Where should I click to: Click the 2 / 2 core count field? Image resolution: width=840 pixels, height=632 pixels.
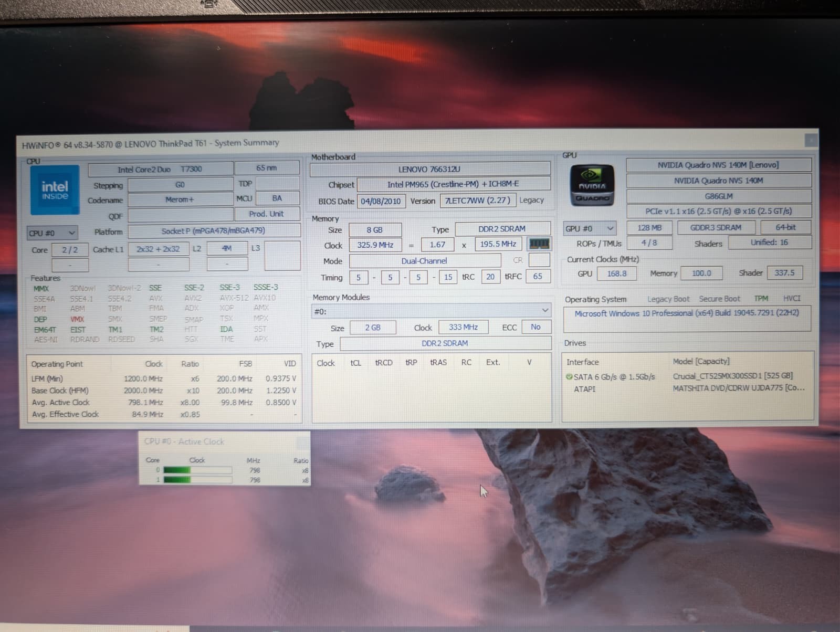[70, 250]
